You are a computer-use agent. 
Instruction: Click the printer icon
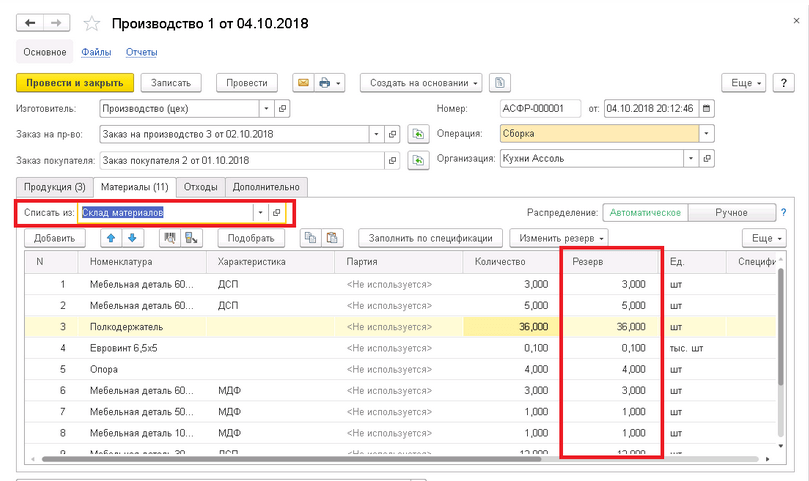pyautogui.click(x=324, y=83)
